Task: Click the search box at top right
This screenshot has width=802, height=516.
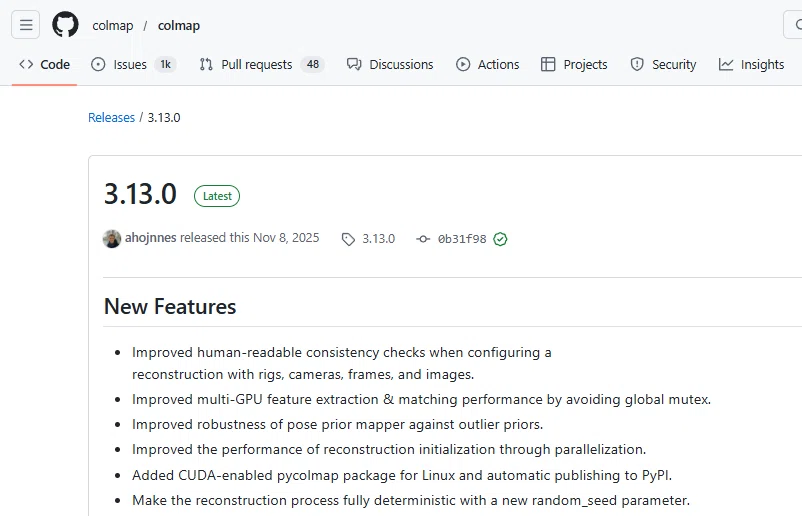Action: click(x=793, y=25)
